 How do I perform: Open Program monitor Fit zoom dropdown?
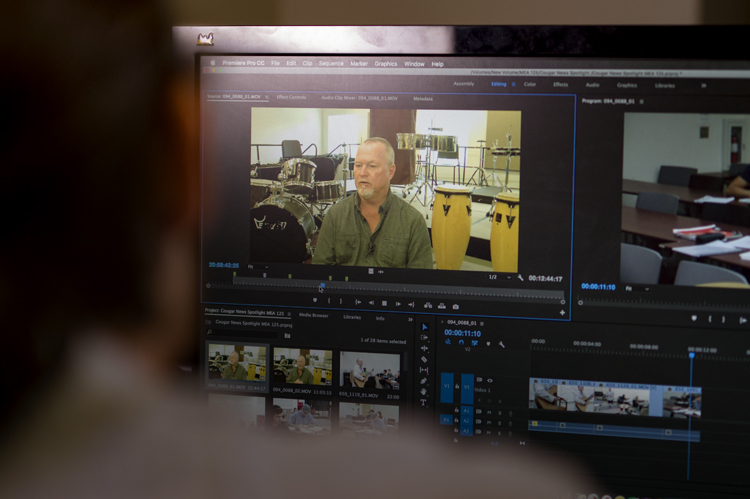point(637,288)
